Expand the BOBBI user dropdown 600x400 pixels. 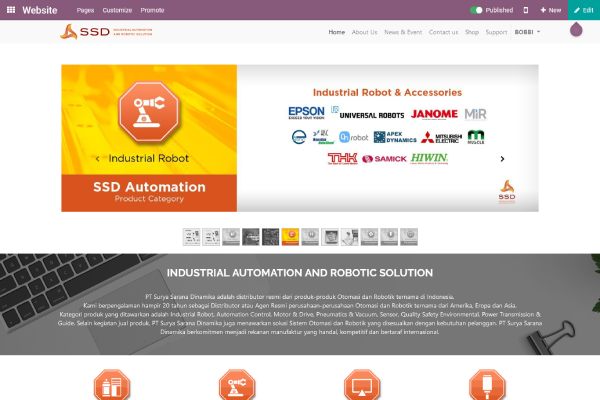[527, 32]
